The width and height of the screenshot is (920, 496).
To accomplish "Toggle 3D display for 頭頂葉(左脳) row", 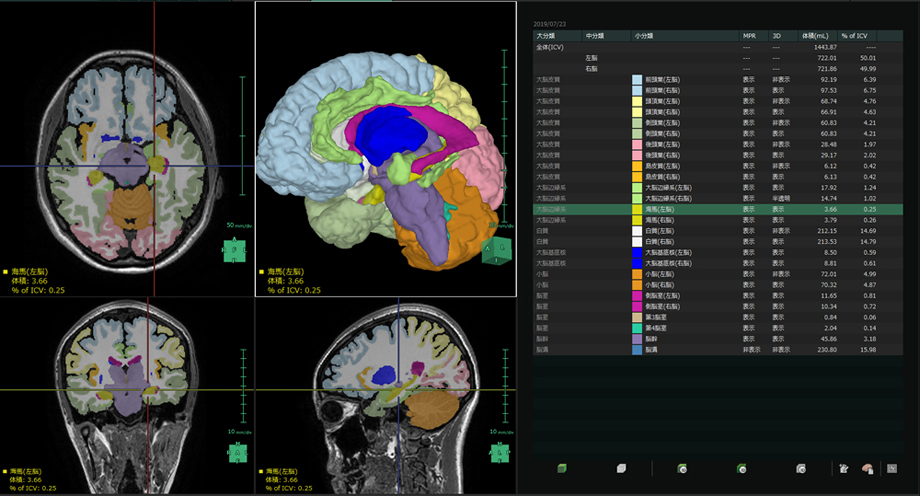I will [x=780, y=101].
